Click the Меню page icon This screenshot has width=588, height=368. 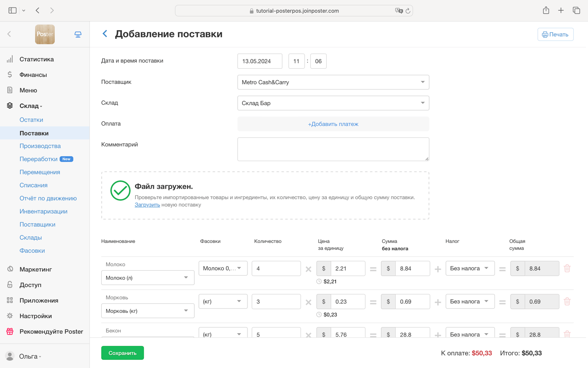10,90
